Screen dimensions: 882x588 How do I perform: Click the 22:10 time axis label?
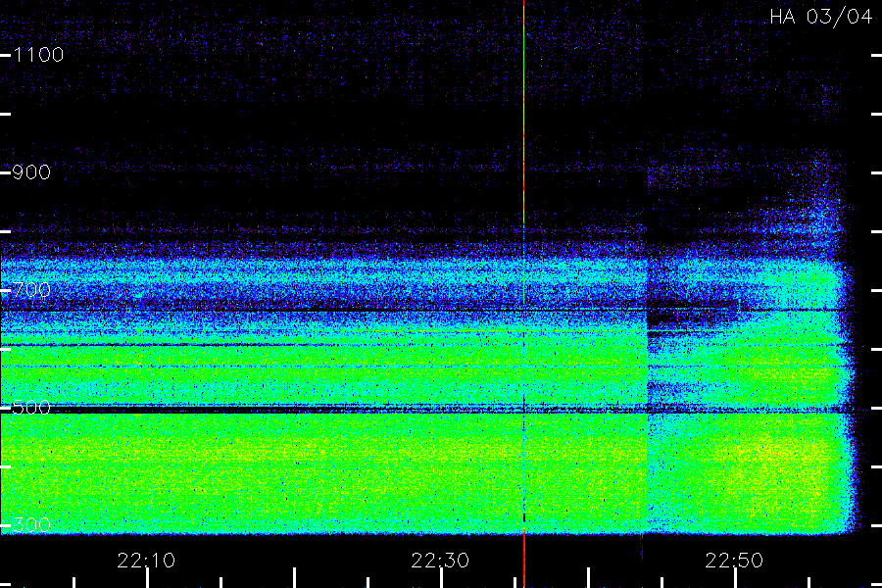(146, 561)
